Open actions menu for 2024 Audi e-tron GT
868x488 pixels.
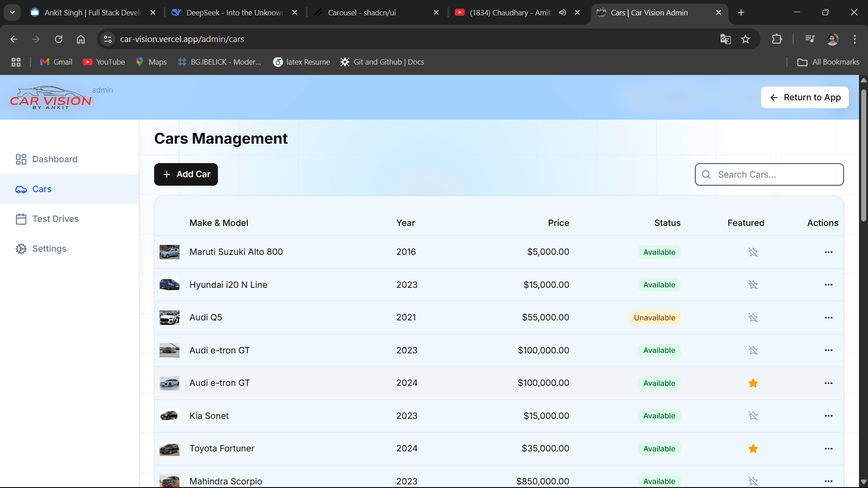click(828, 383)
